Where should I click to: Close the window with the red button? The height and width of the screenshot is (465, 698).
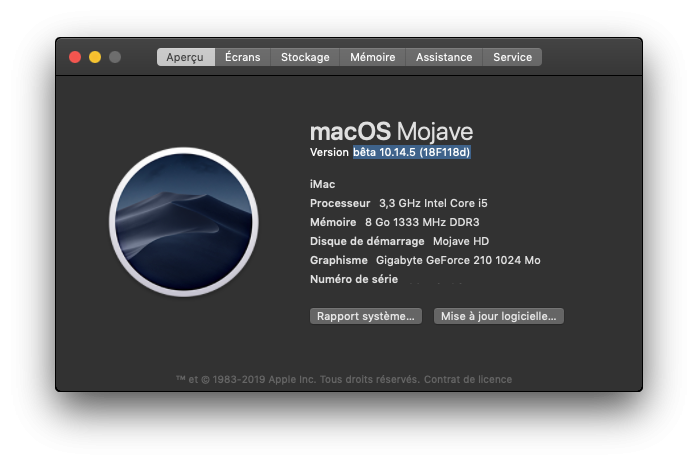point(75,57)
